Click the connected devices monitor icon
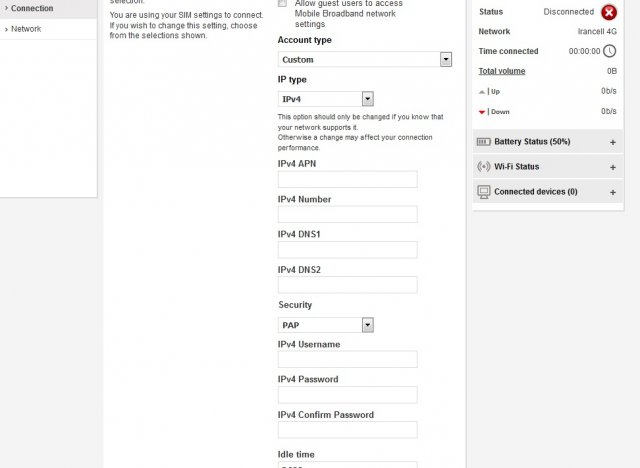This screenshot has width=640, height=468. click(484, 191)
